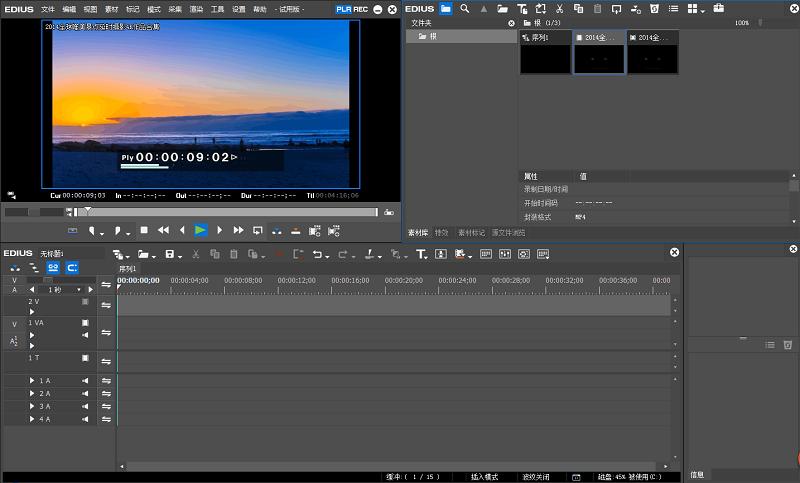Switch to the 特效 tab
This screenshot has height=483, width=800.
point(441,233)
